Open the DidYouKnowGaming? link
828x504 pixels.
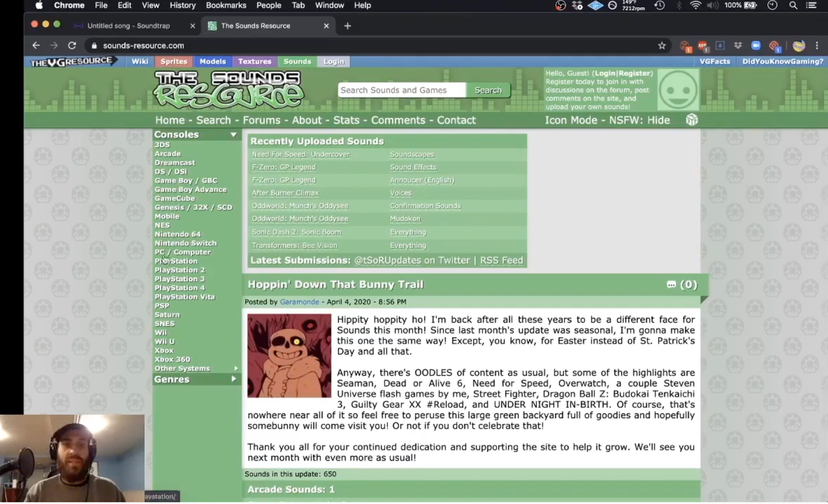tap(782, 61)
